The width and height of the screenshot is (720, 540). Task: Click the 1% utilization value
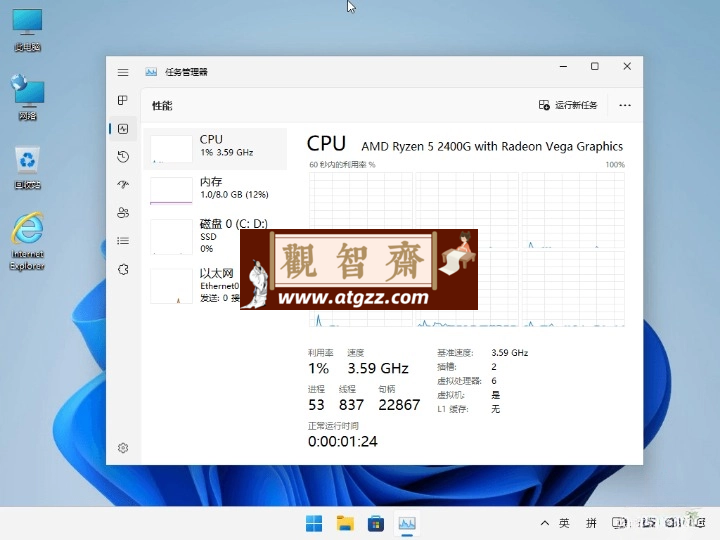point(318,368)
